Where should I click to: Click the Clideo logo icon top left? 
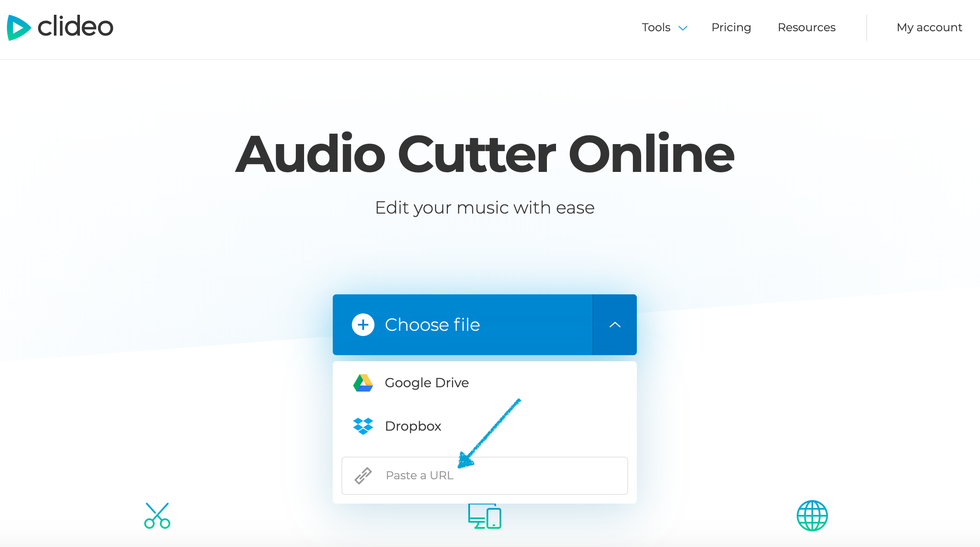(19, 27)
